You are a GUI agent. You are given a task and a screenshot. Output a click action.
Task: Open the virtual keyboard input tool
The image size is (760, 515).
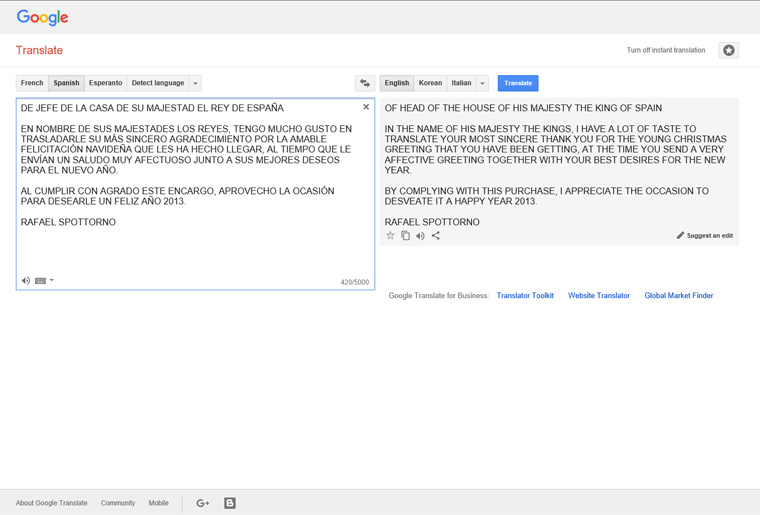[x=41, y=281]
